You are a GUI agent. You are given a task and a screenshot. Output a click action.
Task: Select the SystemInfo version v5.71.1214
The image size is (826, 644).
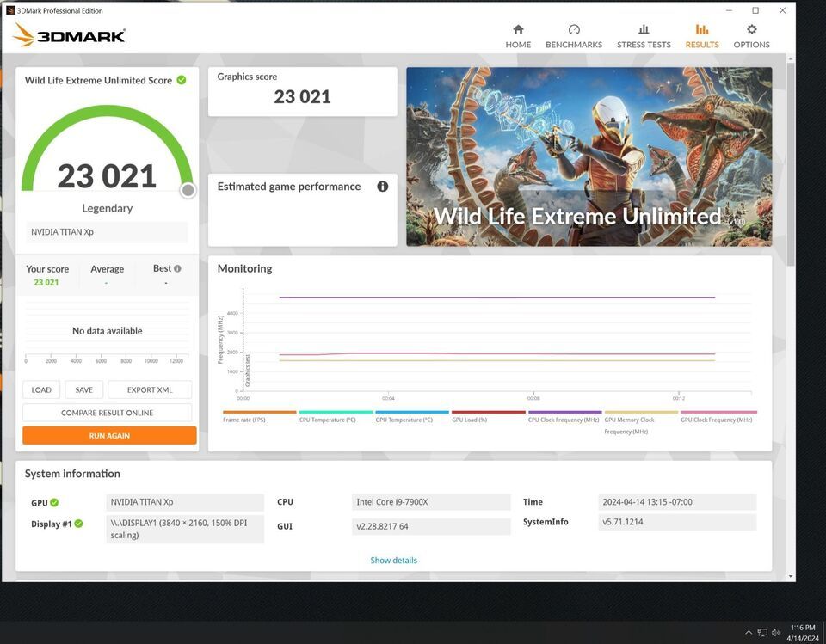pyautogui.click(x=677, y=522)
